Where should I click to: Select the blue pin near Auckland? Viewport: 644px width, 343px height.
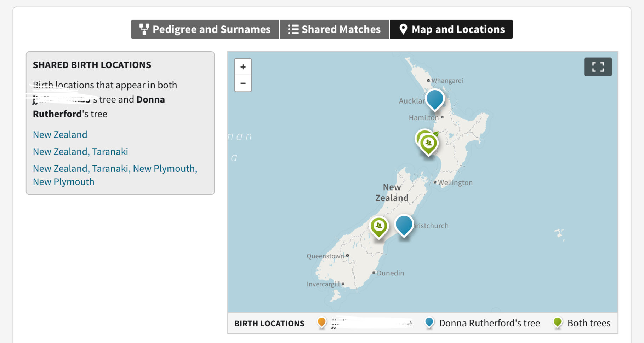pyautogui.click(x=434, y=100)
